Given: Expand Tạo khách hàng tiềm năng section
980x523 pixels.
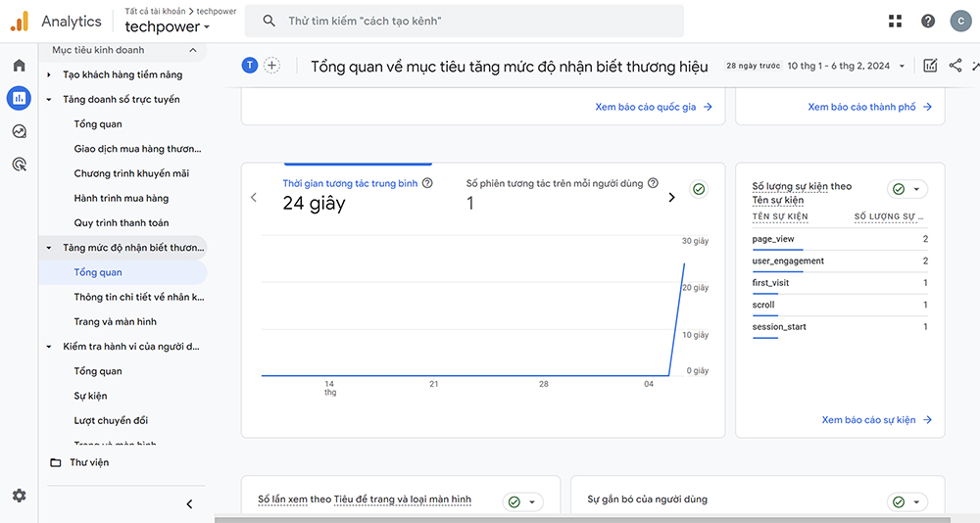Looking at the screenshot, I should [x=50, y=74].
